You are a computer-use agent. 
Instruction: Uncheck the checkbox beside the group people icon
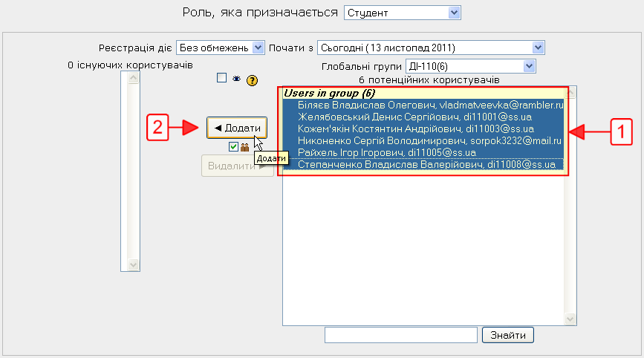click(x=234, y=146)
